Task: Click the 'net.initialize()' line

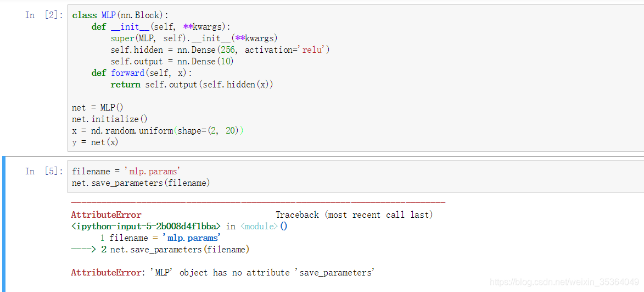Action: [109, 119]
